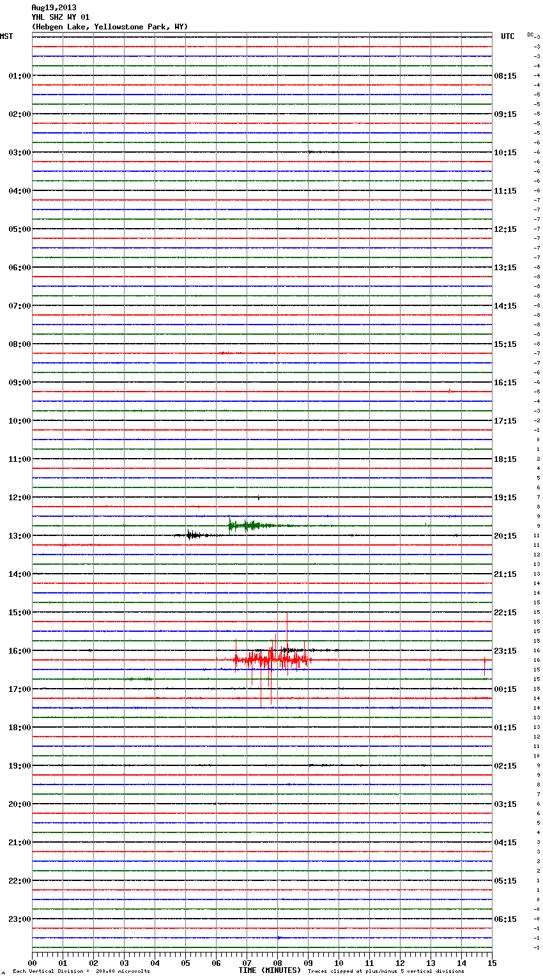543x980 pixels.
Task: Click the green seismic event before 13:00
Action: point(256,526)
